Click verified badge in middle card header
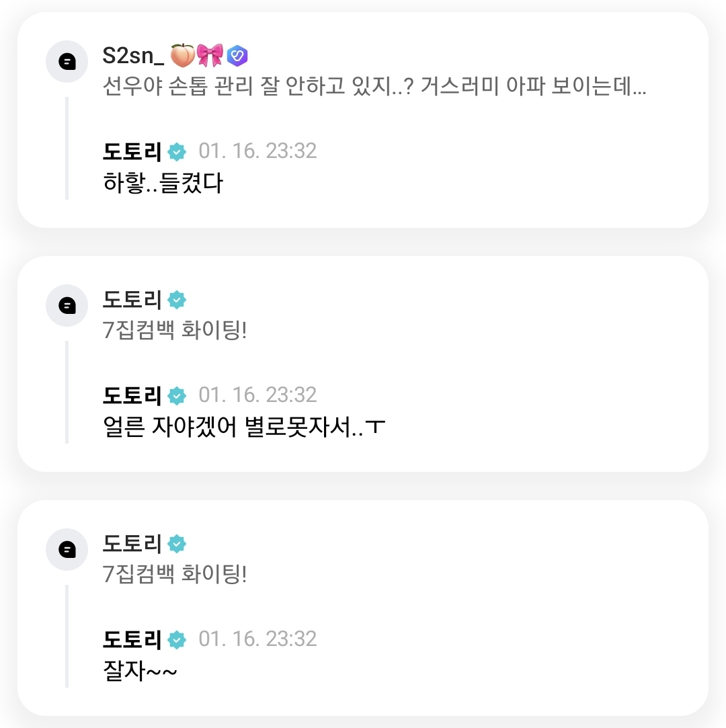Screen dimensions: 726x728 pos(177,300)
